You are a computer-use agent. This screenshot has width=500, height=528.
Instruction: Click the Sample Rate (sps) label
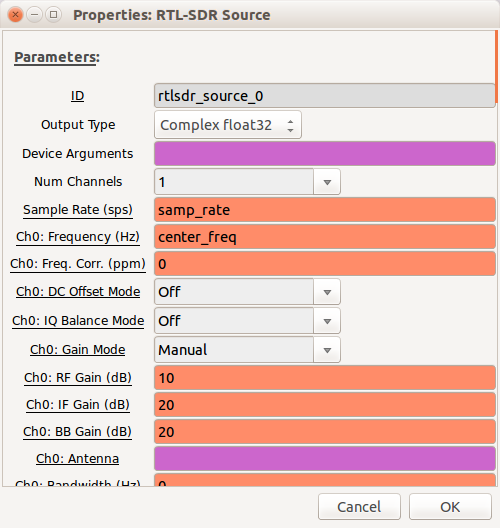pyautogui.click(x=78, y=210)
